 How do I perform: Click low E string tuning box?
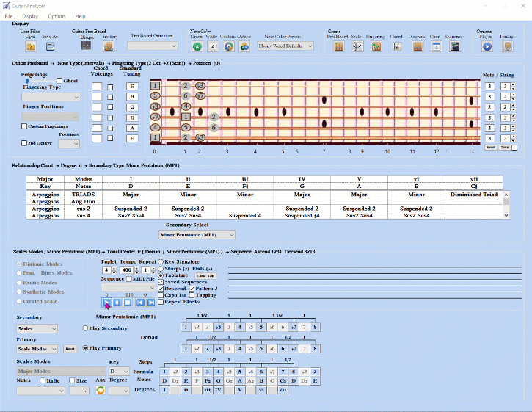point(132,138)
